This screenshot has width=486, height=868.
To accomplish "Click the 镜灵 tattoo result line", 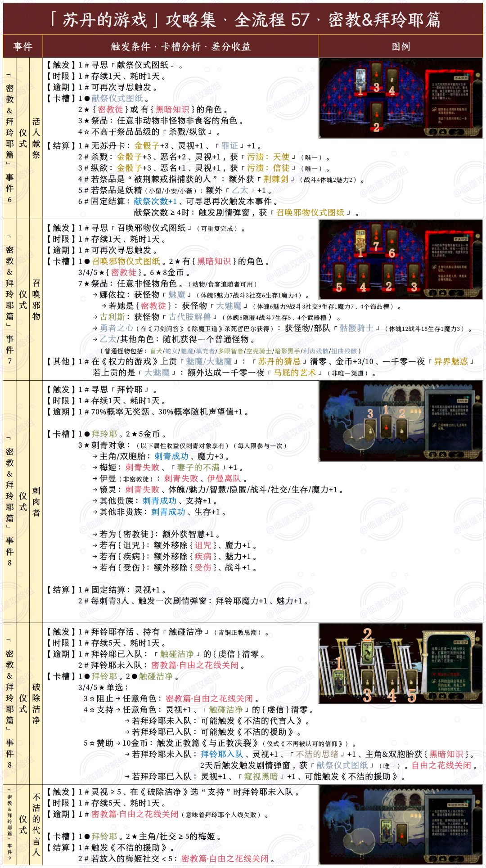I will [218, 490].
